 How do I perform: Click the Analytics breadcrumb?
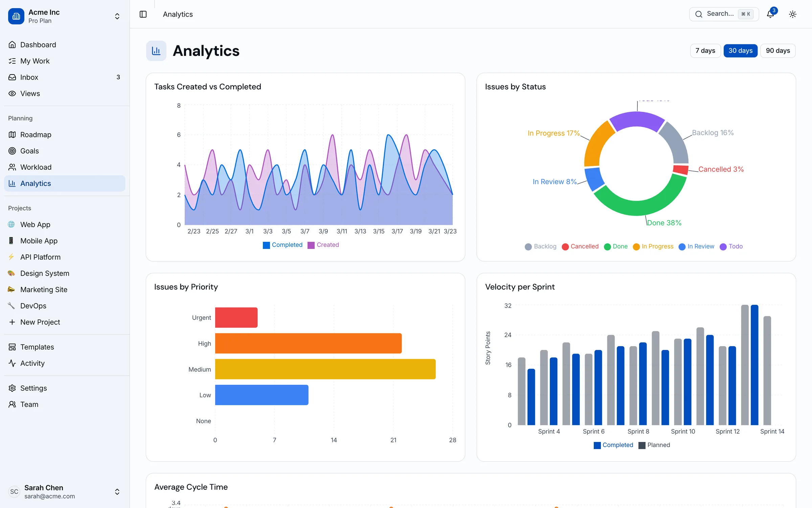tap(178, 14)
